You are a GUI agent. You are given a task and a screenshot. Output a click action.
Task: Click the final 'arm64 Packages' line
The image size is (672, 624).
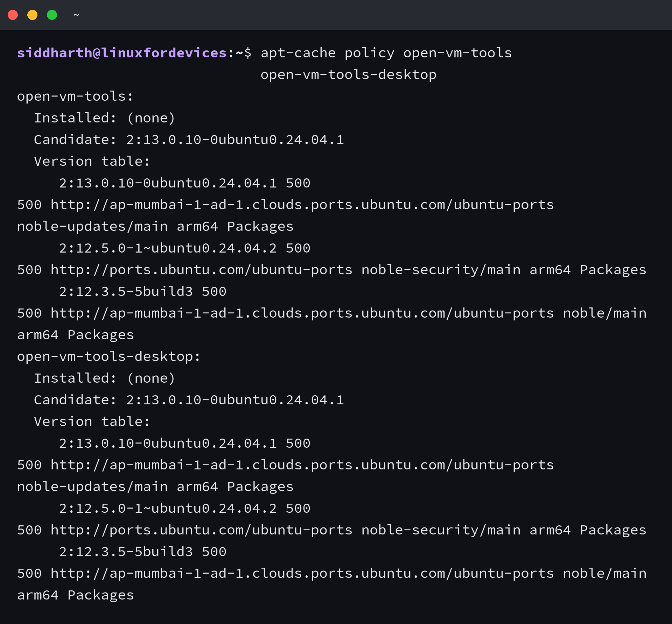[76, 595]
